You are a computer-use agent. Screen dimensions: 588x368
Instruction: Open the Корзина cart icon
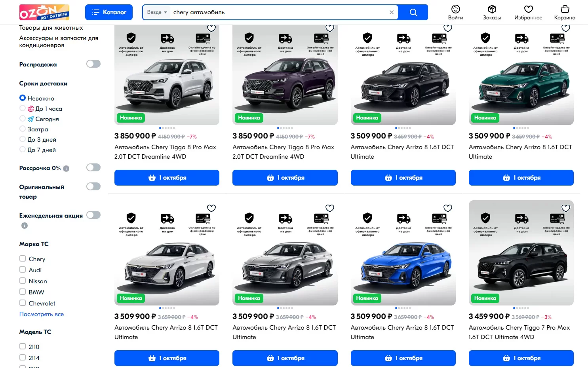(565, 12)
